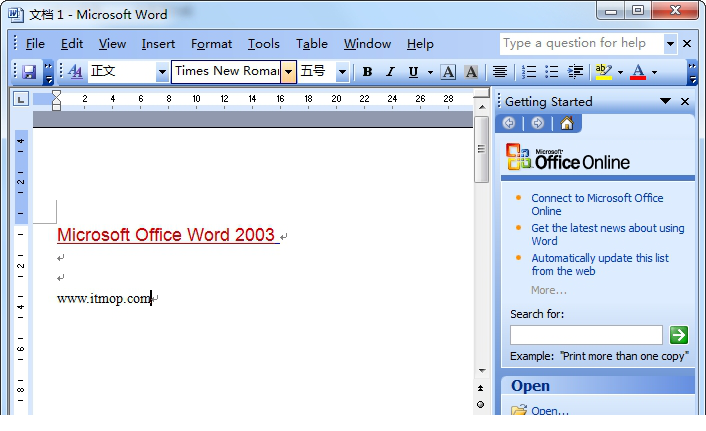Click the task pane Back arrow
This screenshot has height=431, width=706.
pyautogui.click(x=509, y=123)
